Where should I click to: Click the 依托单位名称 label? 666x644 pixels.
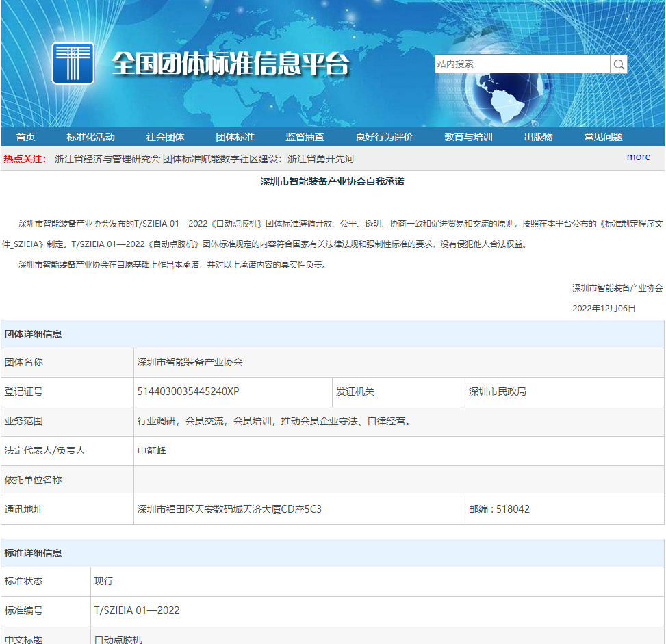point(33,480)
